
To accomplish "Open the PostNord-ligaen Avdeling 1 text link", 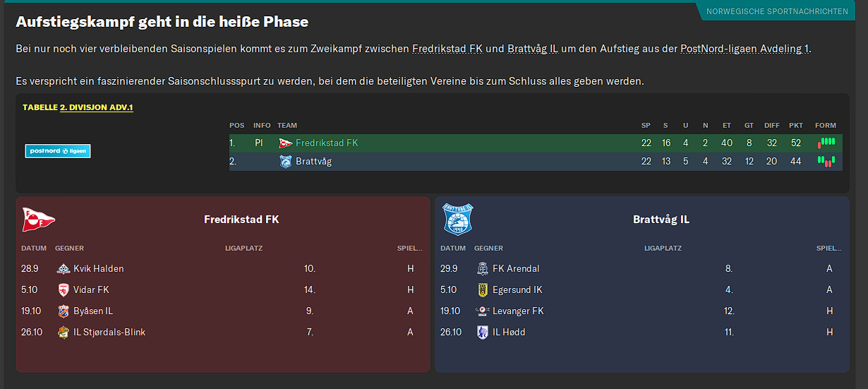I will click(745, 49).
